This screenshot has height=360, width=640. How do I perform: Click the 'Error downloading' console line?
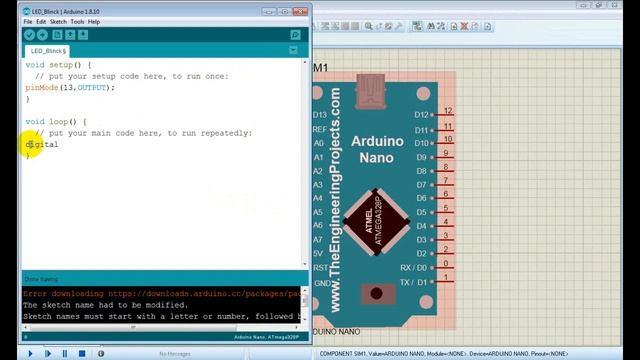pos(162,293)
